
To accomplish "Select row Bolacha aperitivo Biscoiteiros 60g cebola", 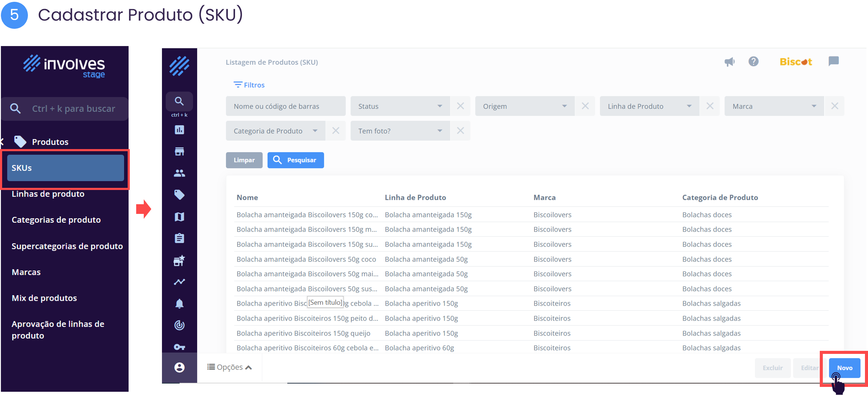I will tap(531, 348).
